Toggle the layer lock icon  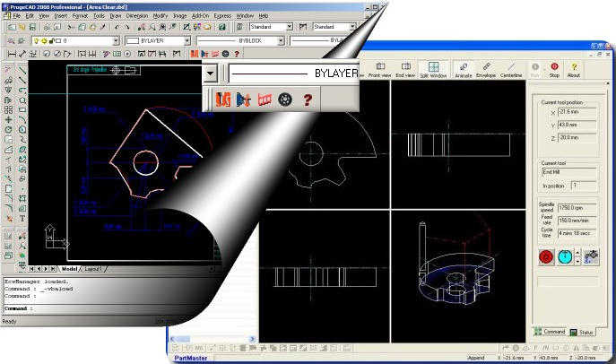[x=51, y=40]
